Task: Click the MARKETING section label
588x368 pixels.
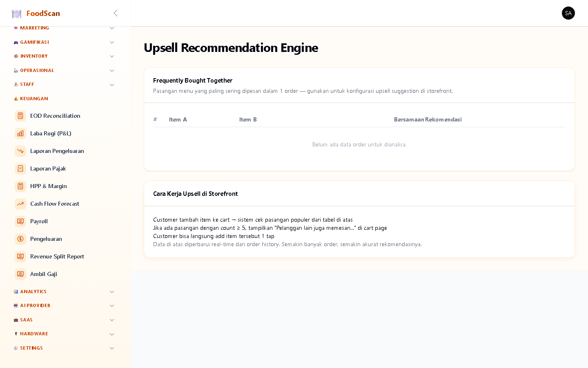Action: tap(34, 28)
